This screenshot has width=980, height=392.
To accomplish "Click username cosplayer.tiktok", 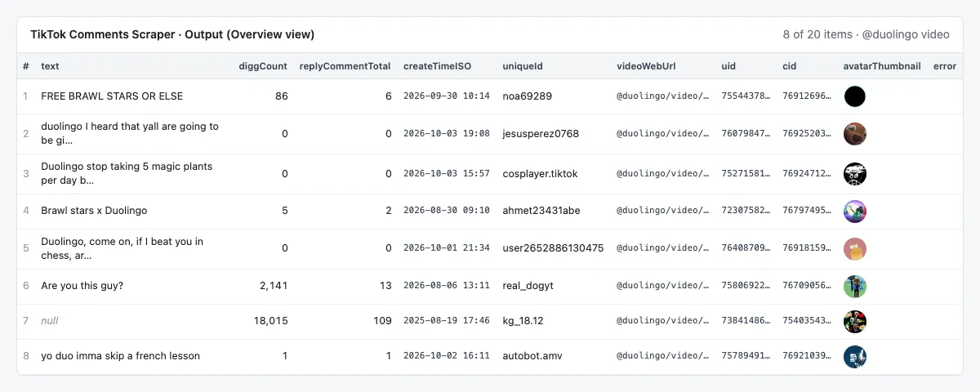I will pos(540,174).
